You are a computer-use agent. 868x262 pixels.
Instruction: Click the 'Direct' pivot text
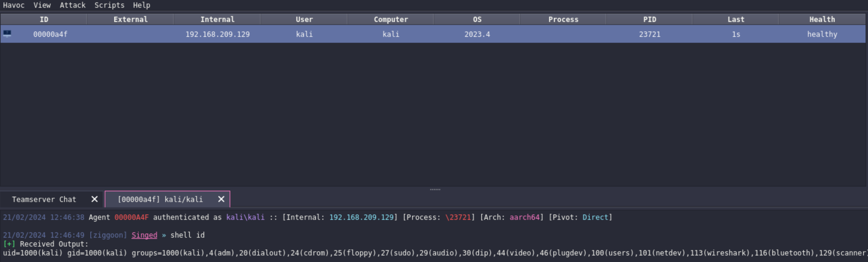595,217
